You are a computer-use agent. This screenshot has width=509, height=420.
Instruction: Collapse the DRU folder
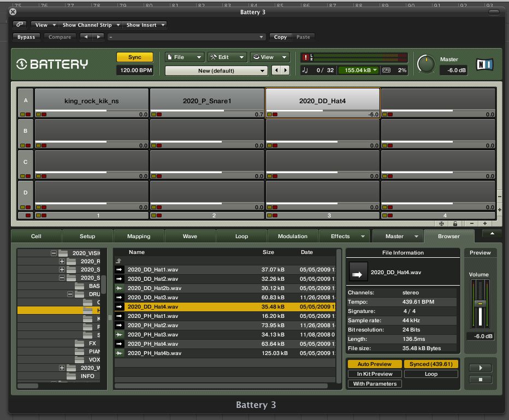tap(70, 294)
